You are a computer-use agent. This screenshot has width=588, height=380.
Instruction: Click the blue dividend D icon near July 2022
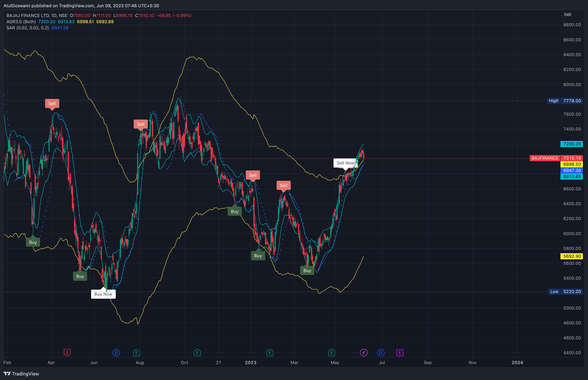pyautogui.click(x=116, y=353)
